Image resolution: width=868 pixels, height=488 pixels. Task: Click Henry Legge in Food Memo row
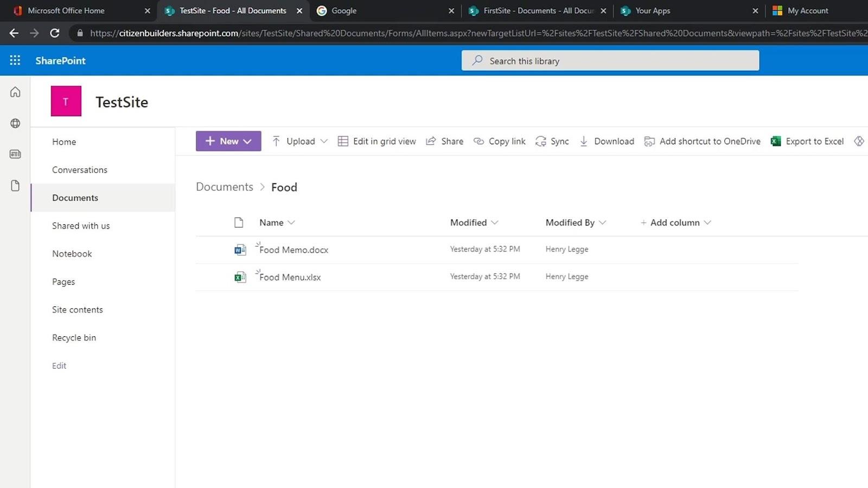tap(567, 249)
